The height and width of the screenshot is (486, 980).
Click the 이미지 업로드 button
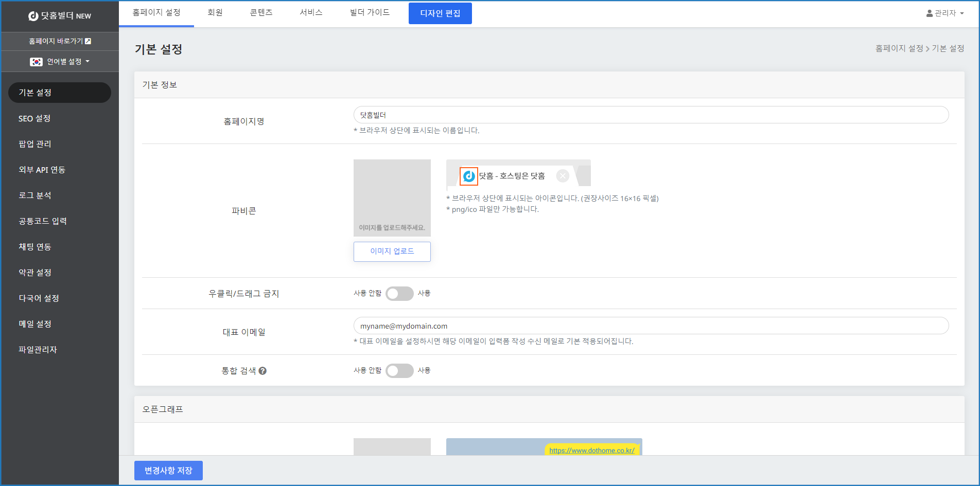392,251
